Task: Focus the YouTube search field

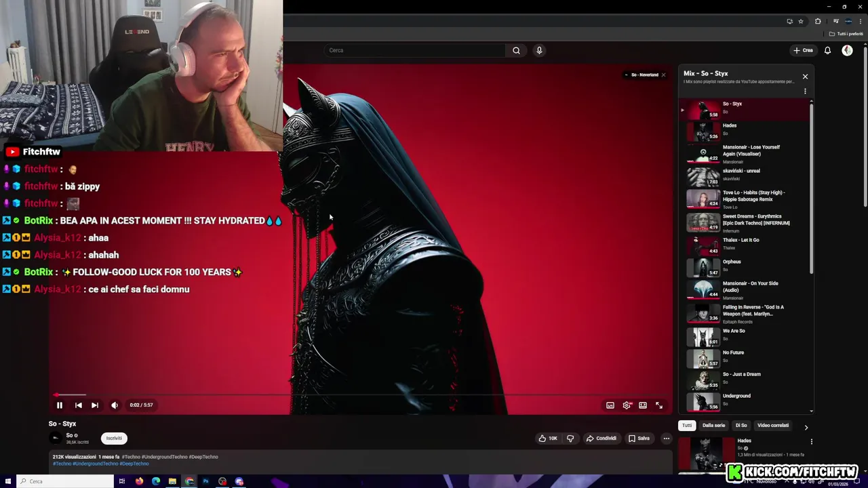Action: pos(415,50)
